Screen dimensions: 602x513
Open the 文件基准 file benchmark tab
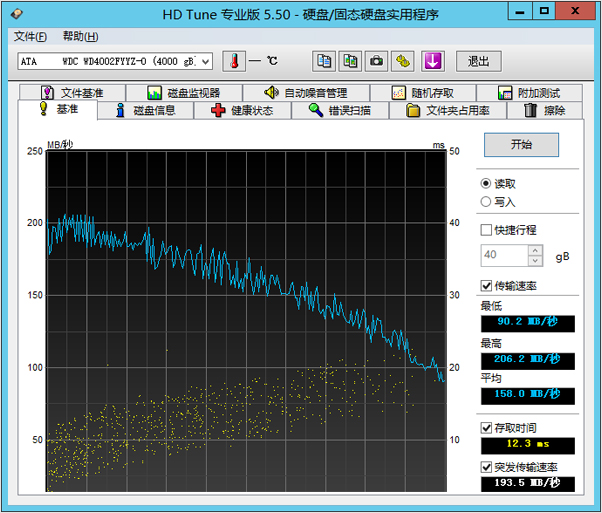73,93
